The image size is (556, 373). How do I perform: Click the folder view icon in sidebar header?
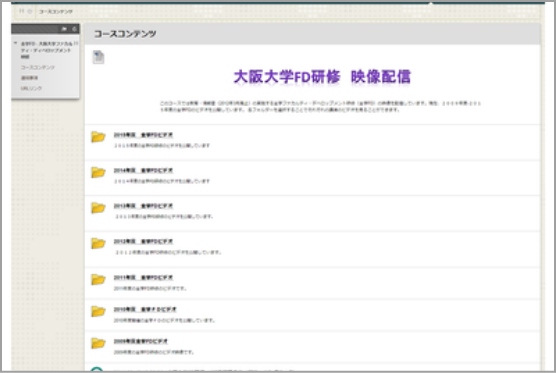click(64, 29)
